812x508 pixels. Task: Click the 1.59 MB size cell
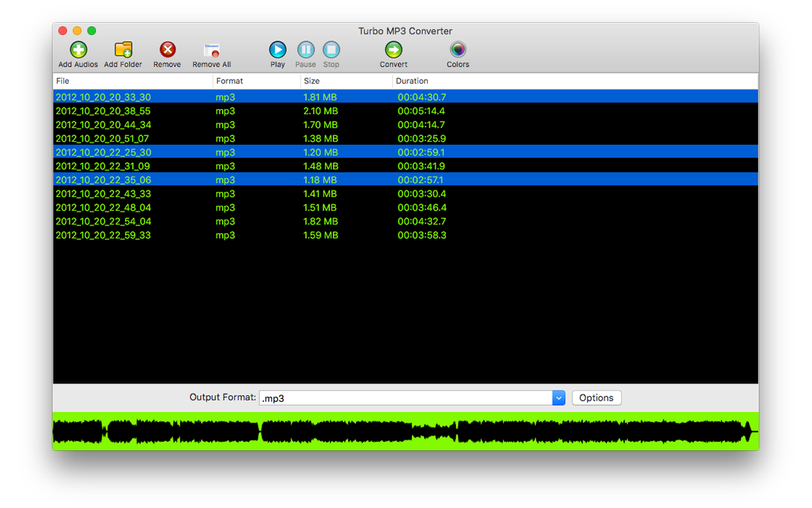click(x=321, y=236)
